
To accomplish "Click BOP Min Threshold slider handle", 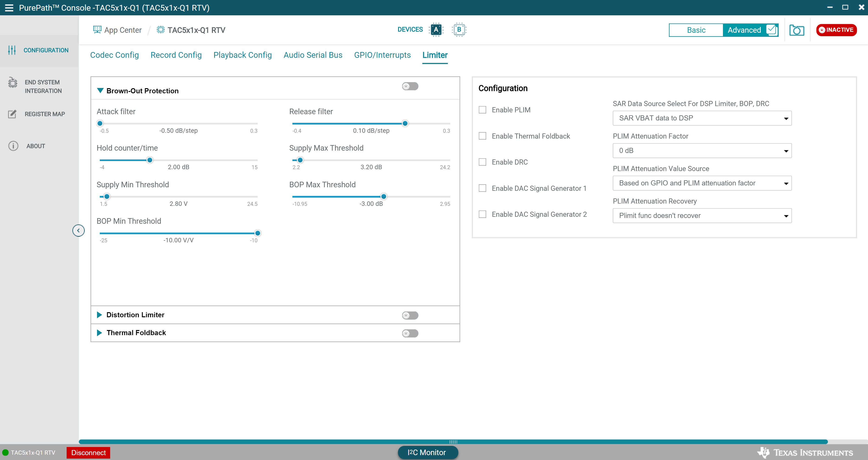I will [257, 233].
